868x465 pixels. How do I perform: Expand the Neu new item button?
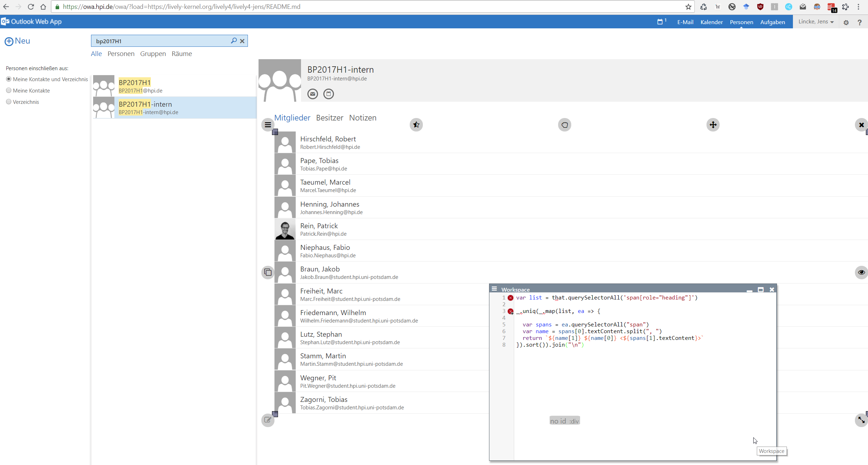pyautogui.click(x=17, y=41)
